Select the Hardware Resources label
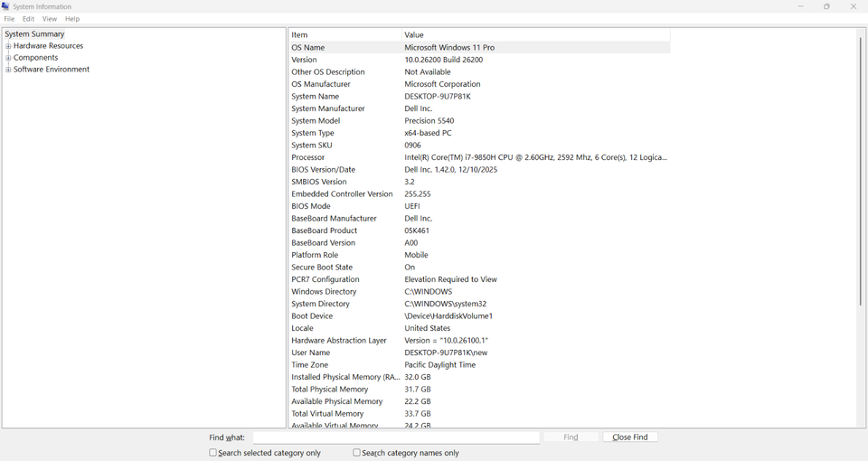The width and height of the screenshot is (868, 461). [48, 46]
